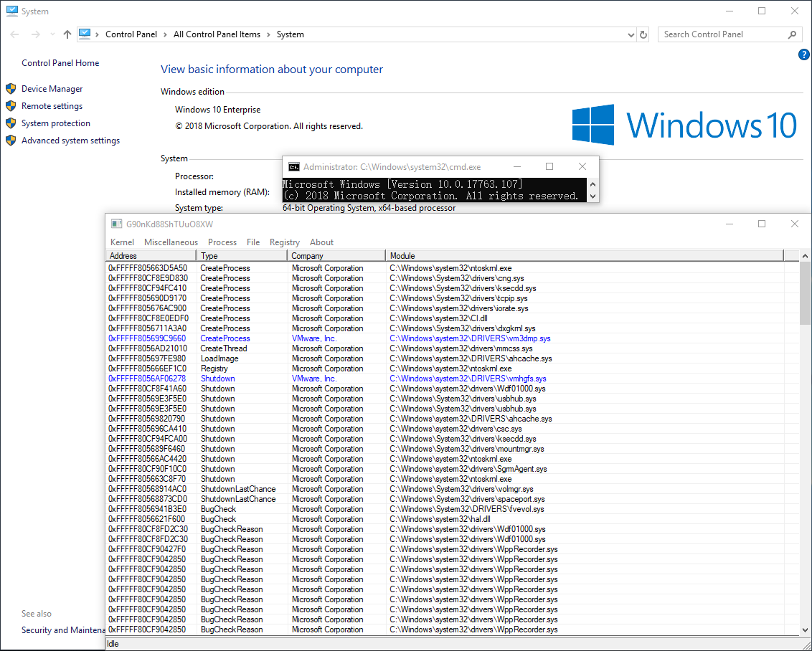The height and width of the screenshot is (651, 812).
Task: Click the computer icon in address bar
Action: point(85,34)
